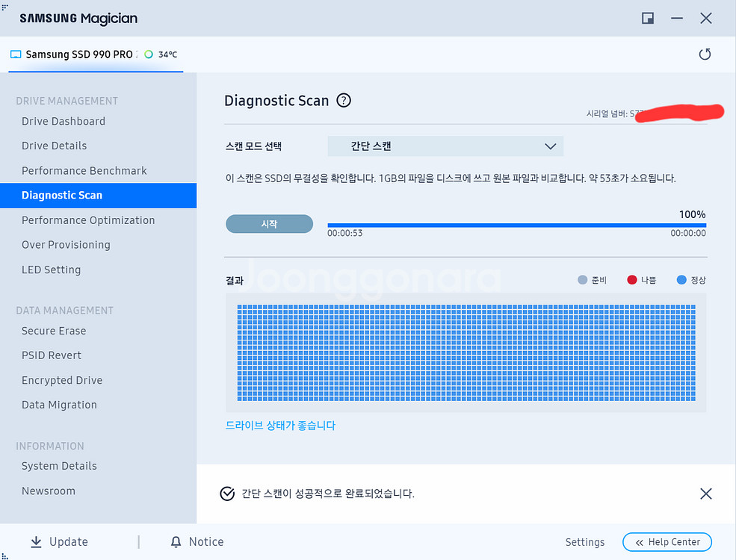Image resolution: width=736 pixels, height=560 pixels.
Task: Dismiss the scan completed notification X
Action: tap(705, 494)
